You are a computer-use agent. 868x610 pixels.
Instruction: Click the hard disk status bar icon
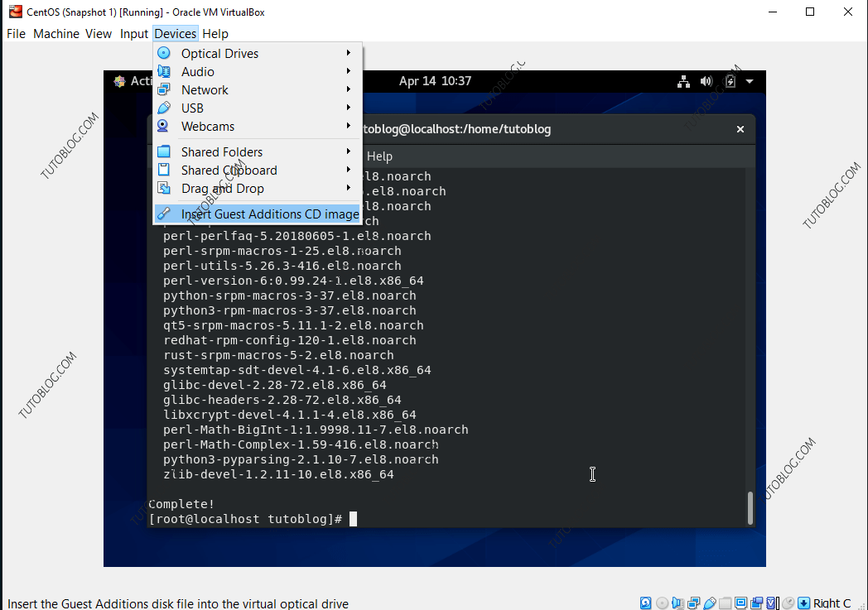coord(646,603)
